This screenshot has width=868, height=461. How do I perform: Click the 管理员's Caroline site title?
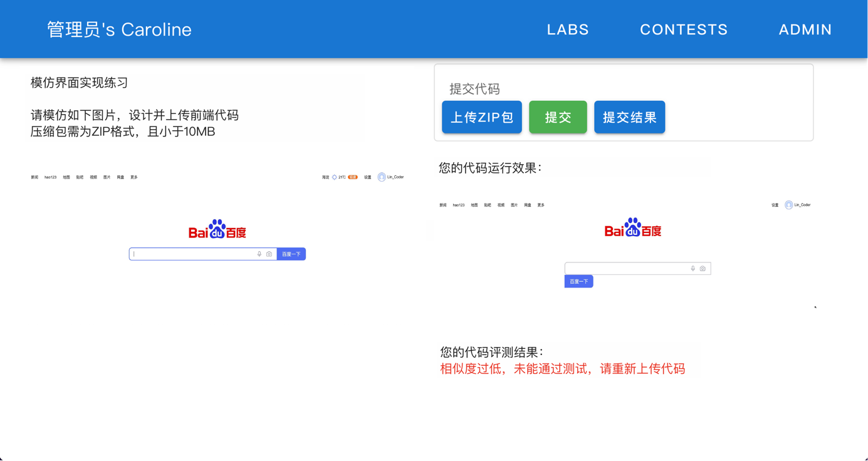point(119,29)
